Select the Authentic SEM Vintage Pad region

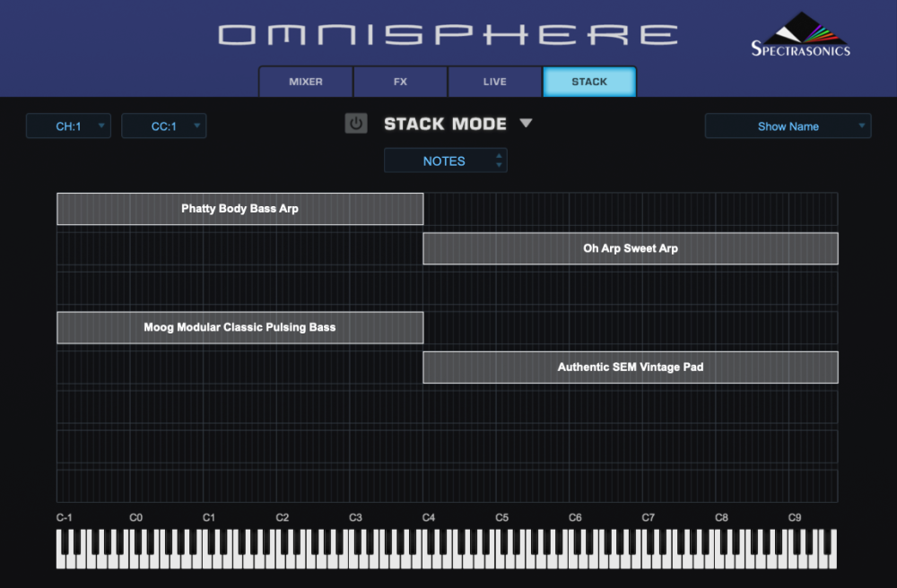631,367
